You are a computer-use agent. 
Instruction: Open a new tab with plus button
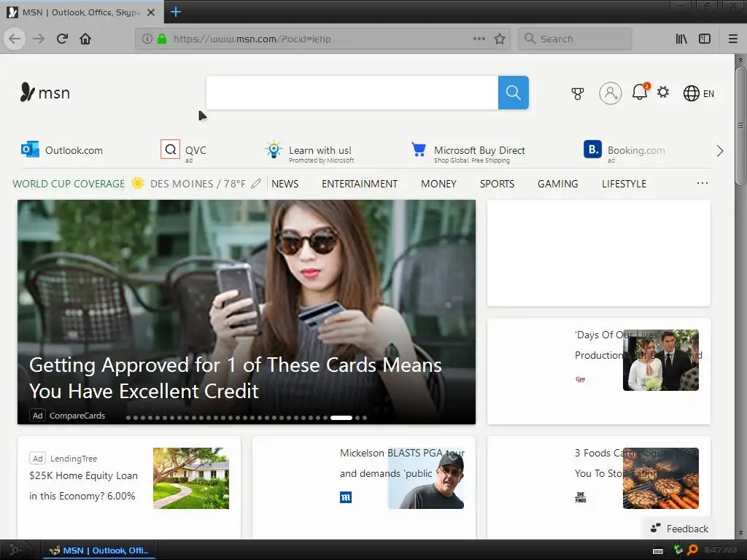coord(175,12)
